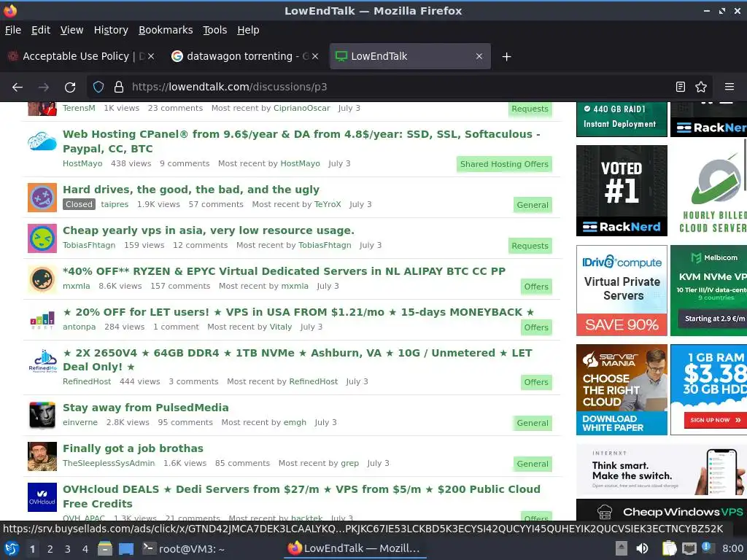Open the ServerMania white paper ad
747x560 pixels.
point(622,389)
